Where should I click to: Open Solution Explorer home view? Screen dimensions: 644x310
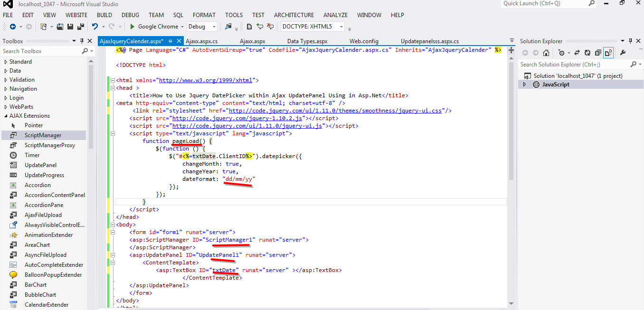click(x=546, y=53)
